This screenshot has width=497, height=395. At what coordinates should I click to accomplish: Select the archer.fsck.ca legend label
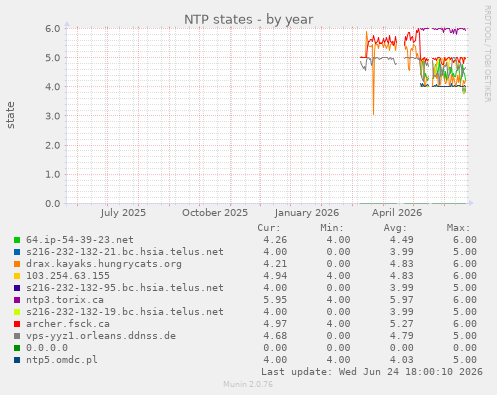[68, 324]
